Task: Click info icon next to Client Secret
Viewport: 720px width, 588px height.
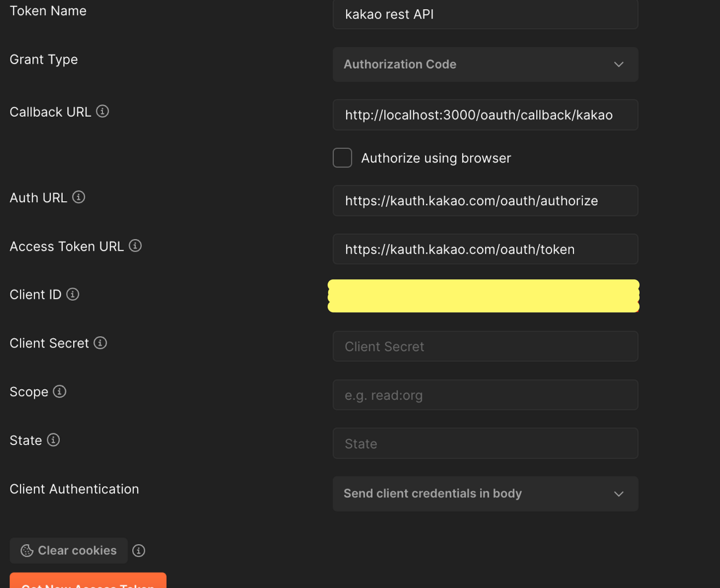Action: point(100,343)
